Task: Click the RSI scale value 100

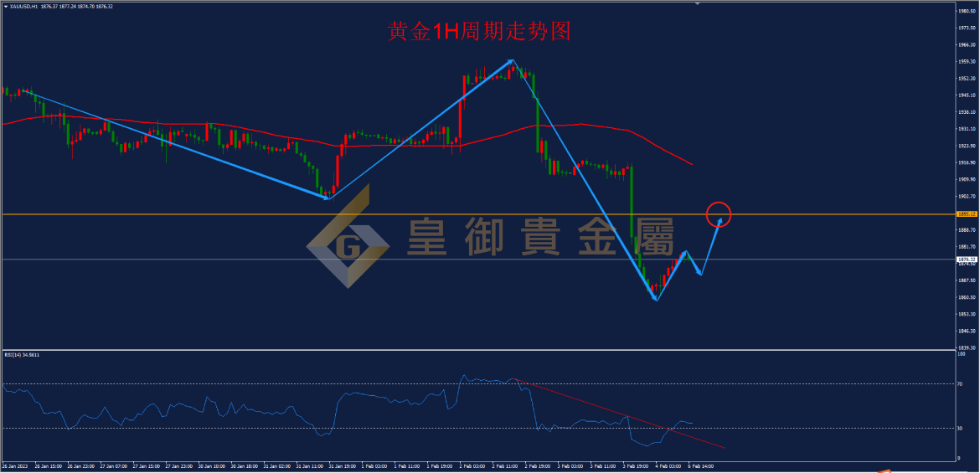Action: (x=962, y=354)
